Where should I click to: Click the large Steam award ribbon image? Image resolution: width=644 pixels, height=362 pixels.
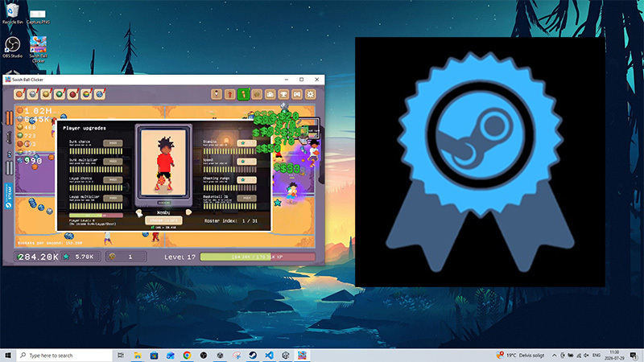[480, 162]
